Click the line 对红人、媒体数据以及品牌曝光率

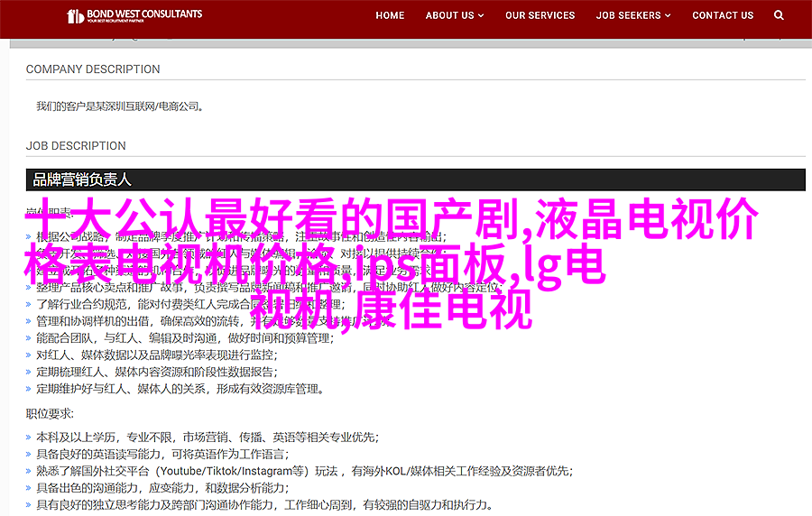[157, 355]
